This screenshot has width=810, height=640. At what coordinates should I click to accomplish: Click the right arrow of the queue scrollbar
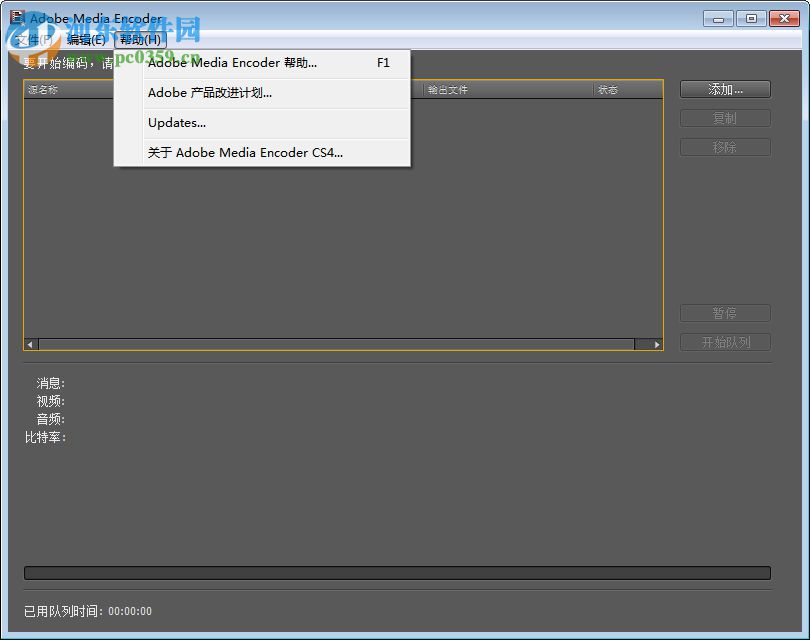click(655, 344)
